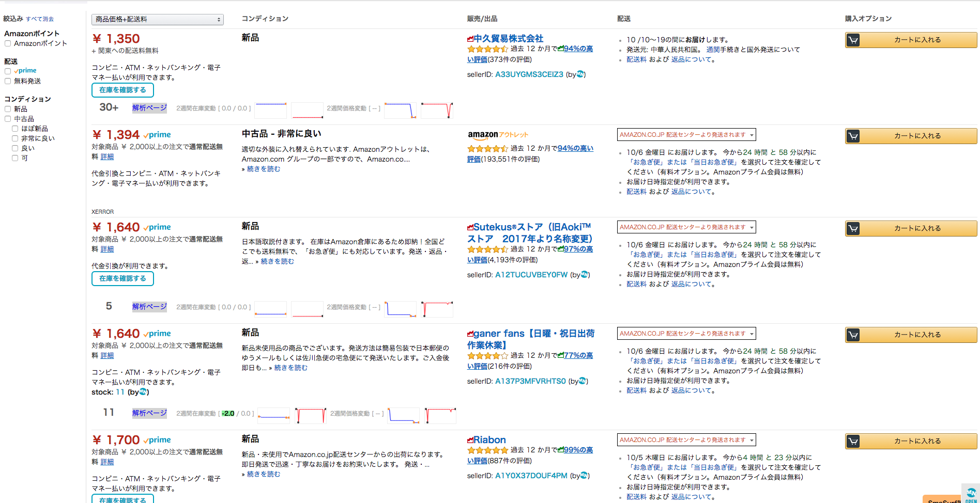This screenshot has height=503, width=980.
Task: Open seller ID A12TUCUVBEY0FW link
Action: [531, 275]
